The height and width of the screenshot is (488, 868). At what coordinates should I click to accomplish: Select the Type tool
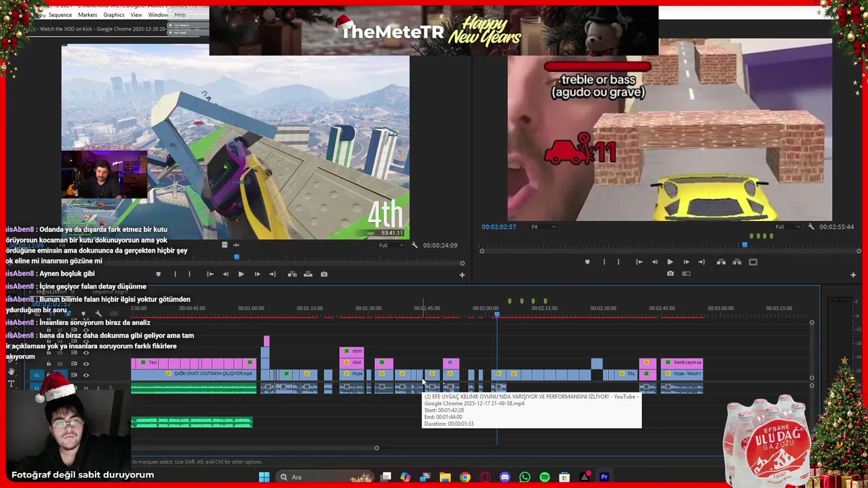coord(12,384)
